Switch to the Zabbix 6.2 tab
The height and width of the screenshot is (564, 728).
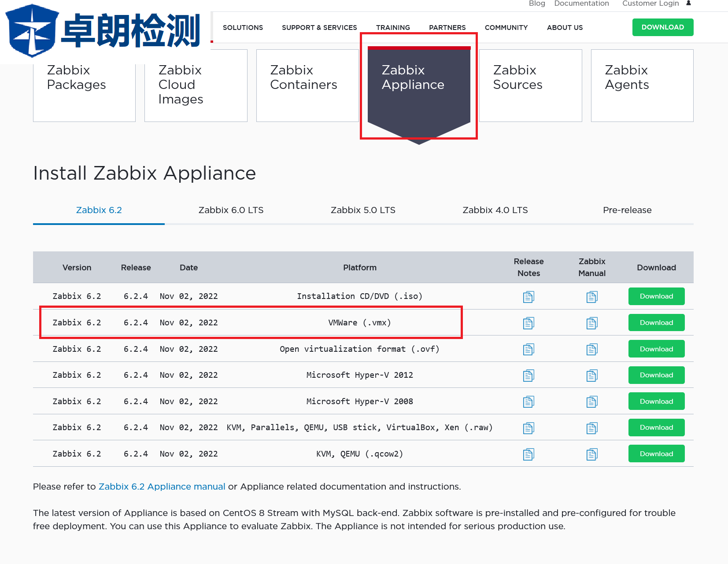click(x=99, y=210)
